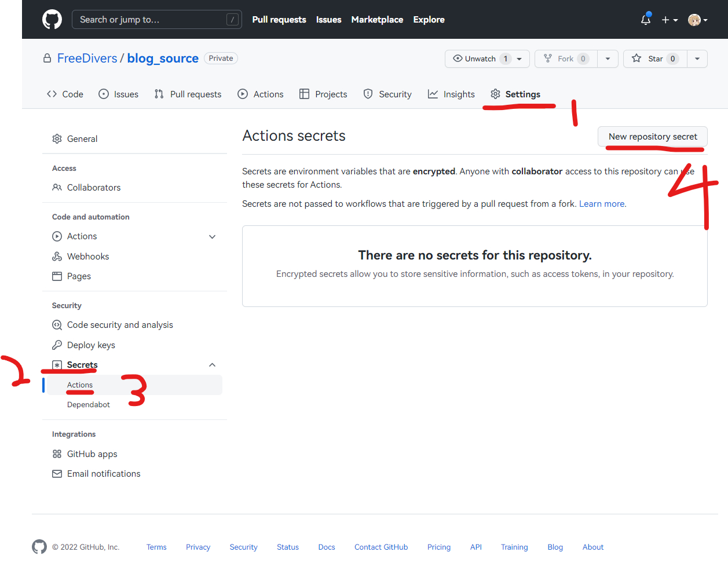Open the Training footer link
Viewport: 728px width, 585px height.
[x=514, y=547]
